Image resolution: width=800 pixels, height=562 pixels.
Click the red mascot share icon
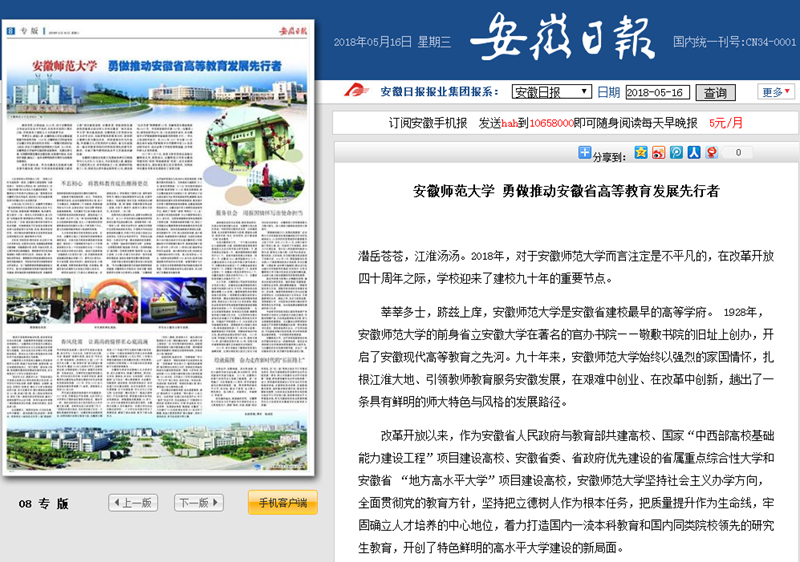point(712,152)
